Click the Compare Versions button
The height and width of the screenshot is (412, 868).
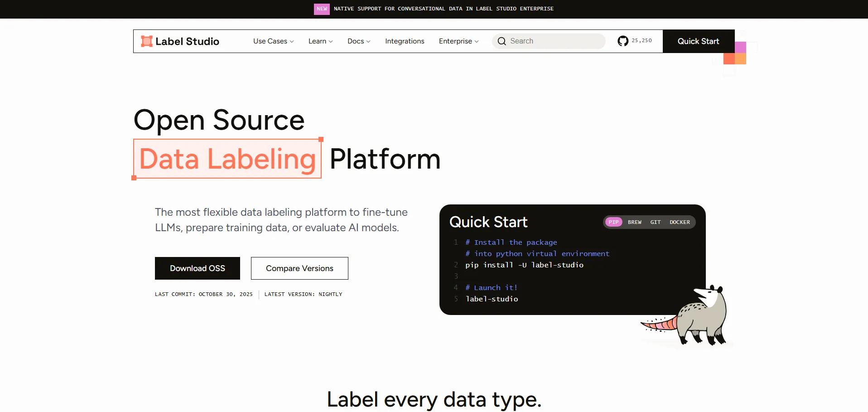[299, 268]
